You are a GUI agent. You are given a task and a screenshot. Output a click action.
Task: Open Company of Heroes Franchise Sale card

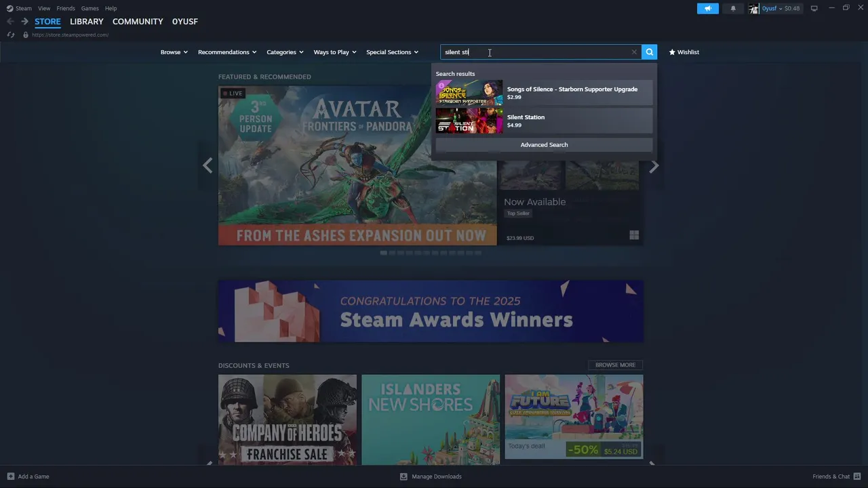point(288,420)
